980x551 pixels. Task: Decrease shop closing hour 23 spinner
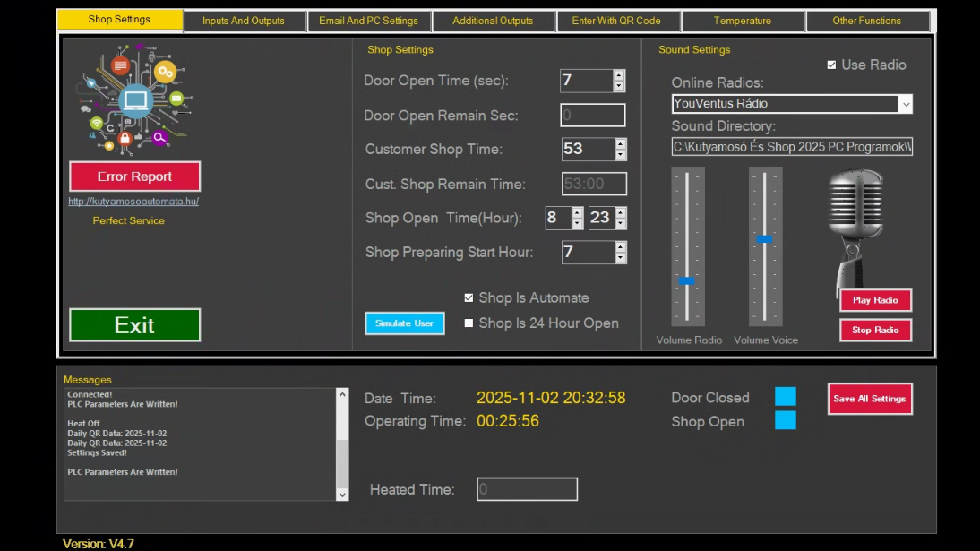(621, 223)
